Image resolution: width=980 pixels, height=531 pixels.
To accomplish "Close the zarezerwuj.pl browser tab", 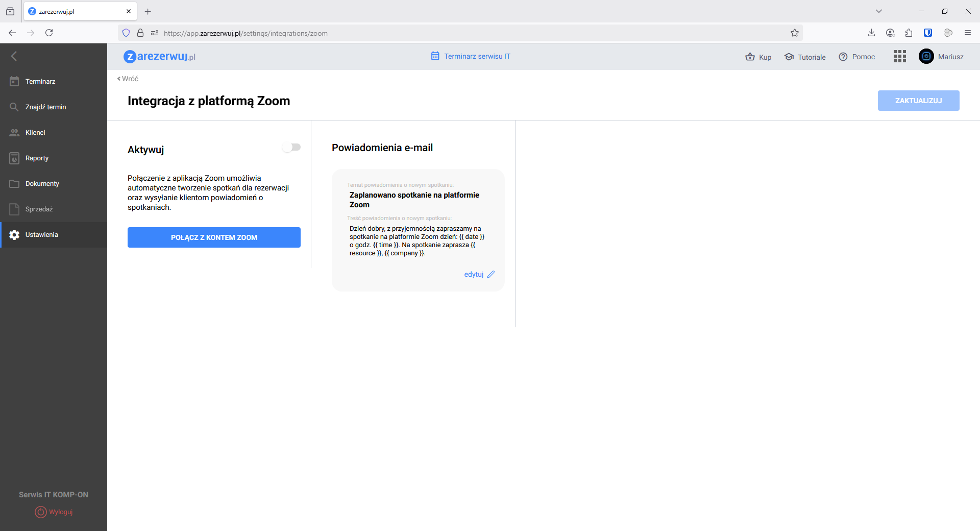I will (x=129, y=11).
